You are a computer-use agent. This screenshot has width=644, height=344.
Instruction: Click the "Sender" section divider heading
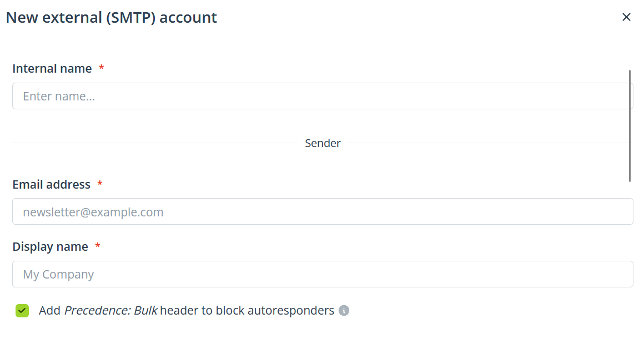(x=323, y=143)
